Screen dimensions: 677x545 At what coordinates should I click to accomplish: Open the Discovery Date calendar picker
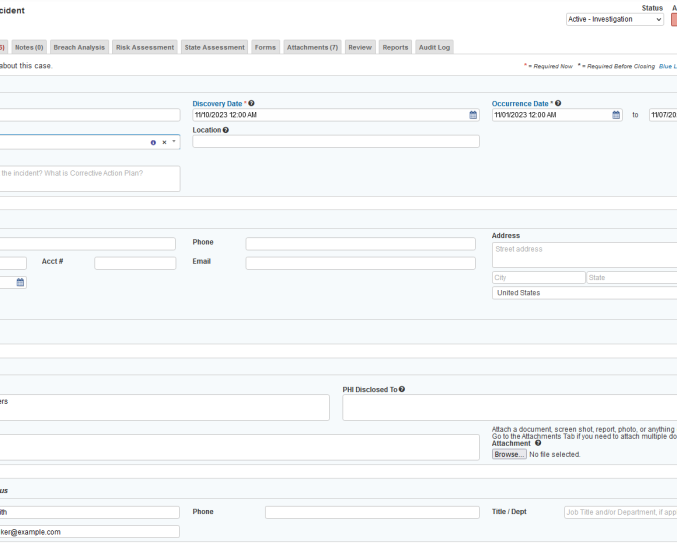pos(473,115)
